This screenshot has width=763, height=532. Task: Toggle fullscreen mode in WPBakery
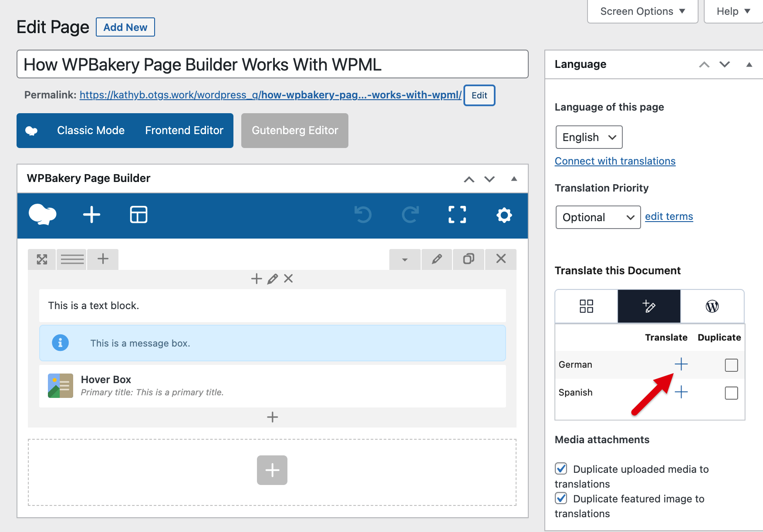457,215
